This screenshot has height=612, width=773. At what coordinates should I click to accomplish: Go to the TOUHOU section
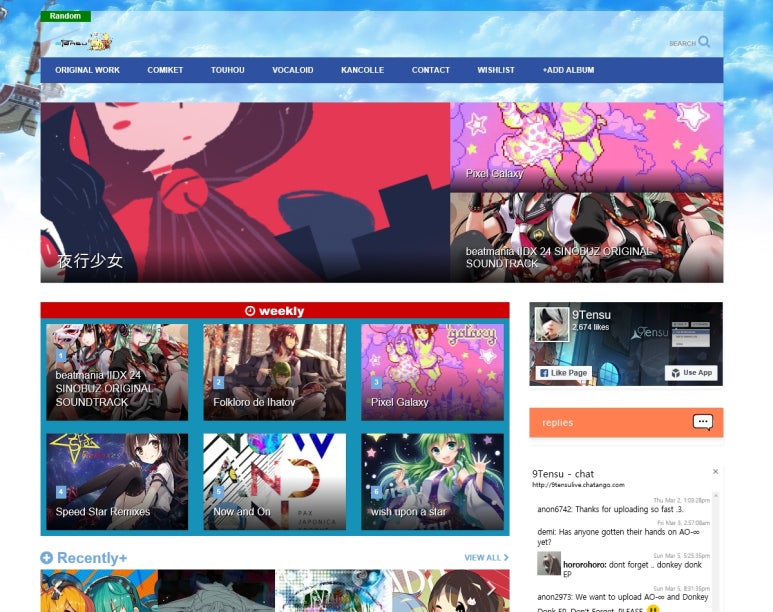(x=228, y=70)
